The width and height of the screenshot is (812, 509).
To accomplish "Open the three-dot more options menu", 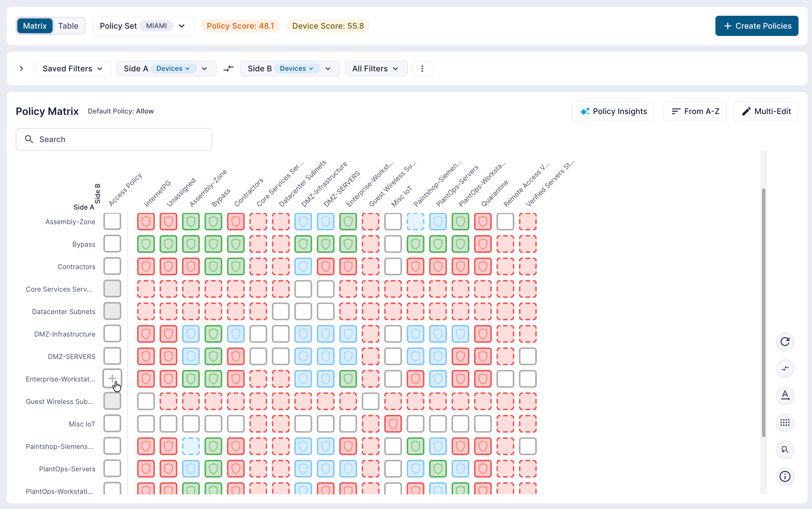I will (422, 69).
